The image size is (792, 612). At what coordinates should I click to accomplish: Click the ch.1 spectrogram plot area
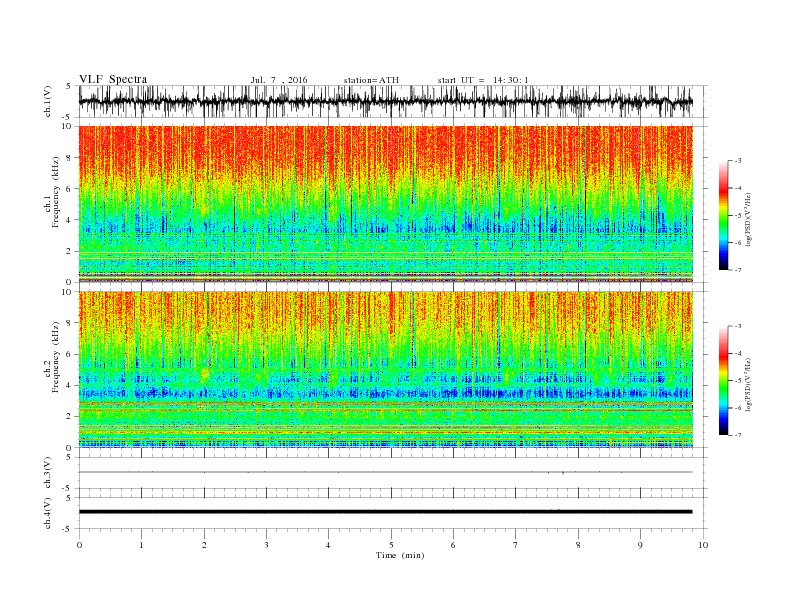[386, 204]
